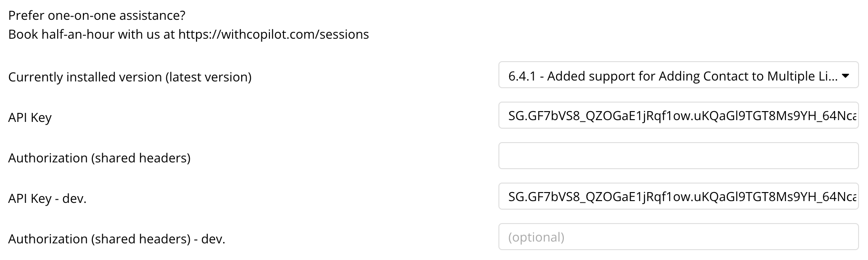868x260 pixels.
Task: Click the version dropdown caret arrow
Action: [x=845, y=76]
